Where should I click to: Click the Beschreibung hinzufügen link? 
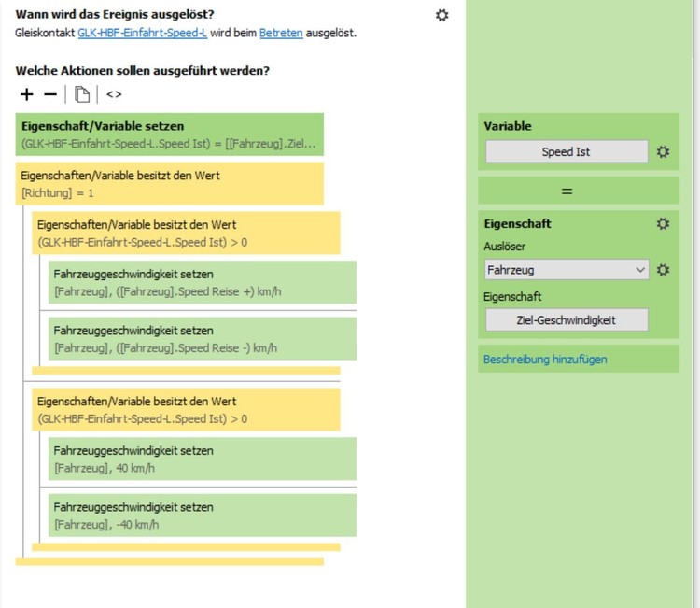tap(545, 359)
